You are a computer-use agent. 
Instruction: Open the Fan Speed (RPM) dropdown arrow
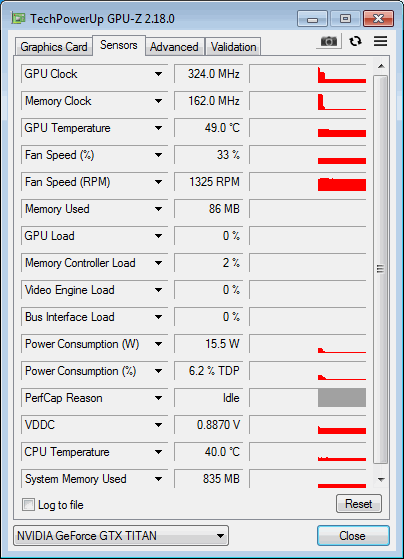tap(158, 182)
